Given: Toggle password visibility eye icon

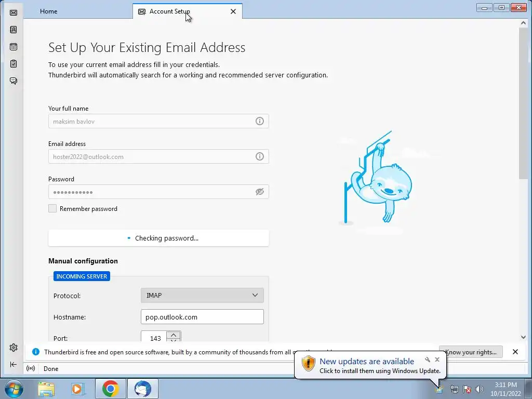Looking at the screenshot, I should [x=260, y=192].
